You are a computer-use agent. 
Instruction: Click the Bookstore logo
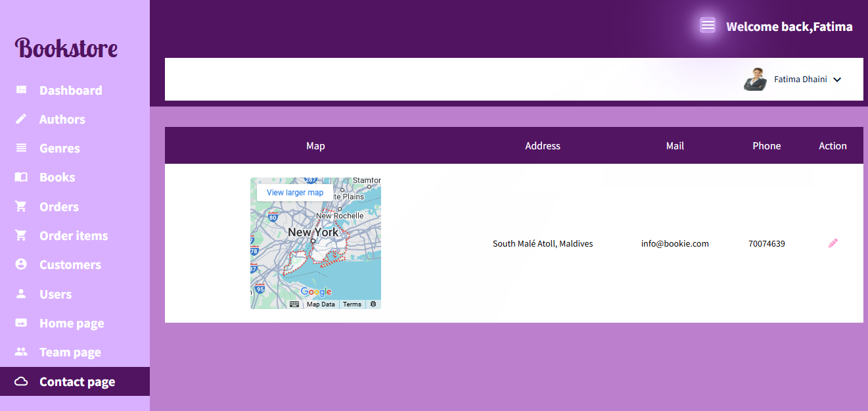[66, 48]
